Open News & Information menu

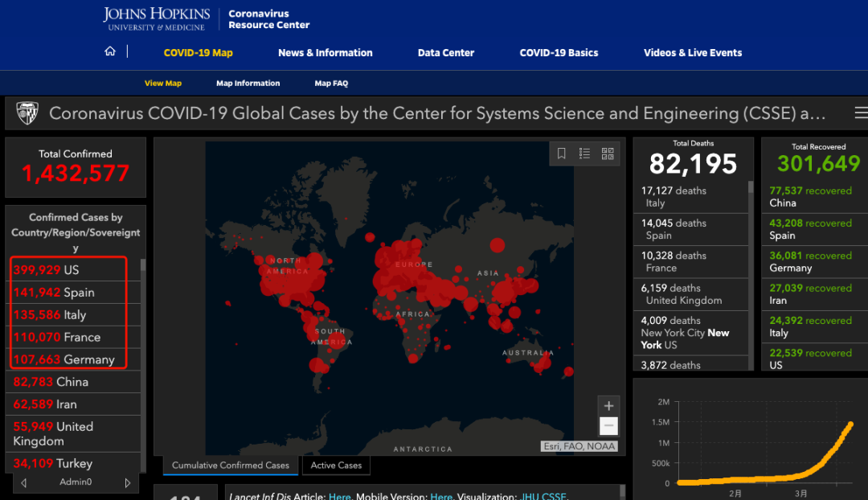(x=325, y=52)
